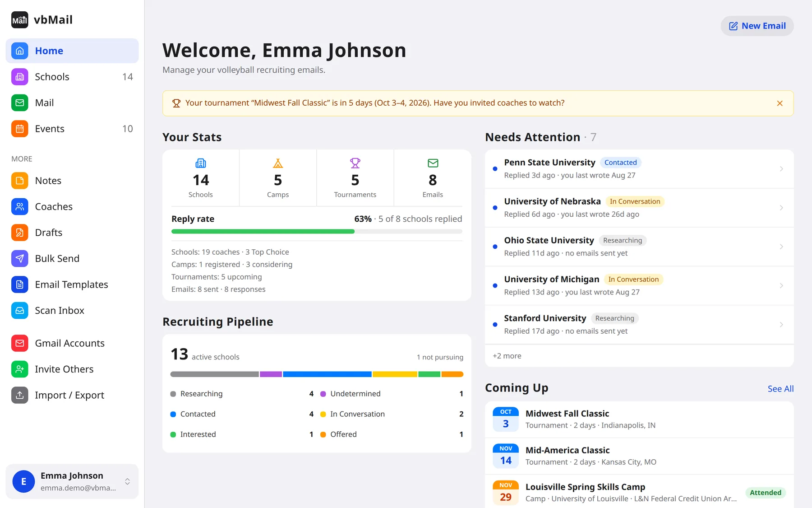Open the Mid-America Classic event
The width and height of the screenshot is (812, 508).
pyautogui.click(x=639, y=456)
